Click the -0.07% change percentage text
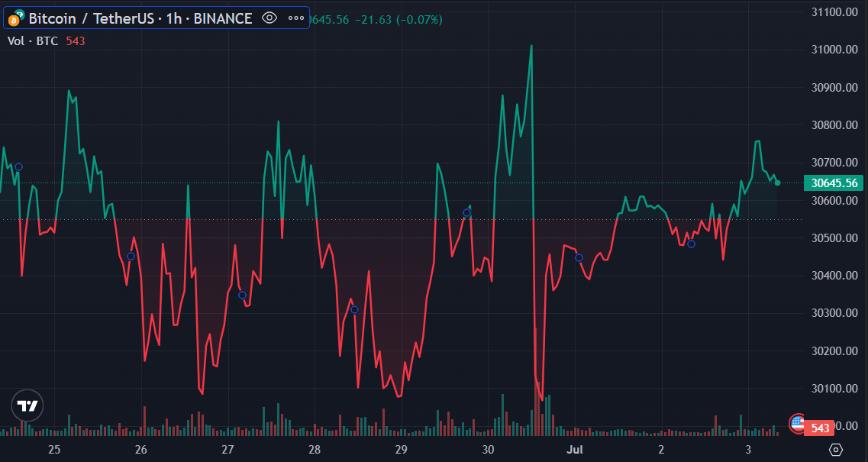Image resolution: width=868 pixels, height=462 pixels. coord(421,18)
